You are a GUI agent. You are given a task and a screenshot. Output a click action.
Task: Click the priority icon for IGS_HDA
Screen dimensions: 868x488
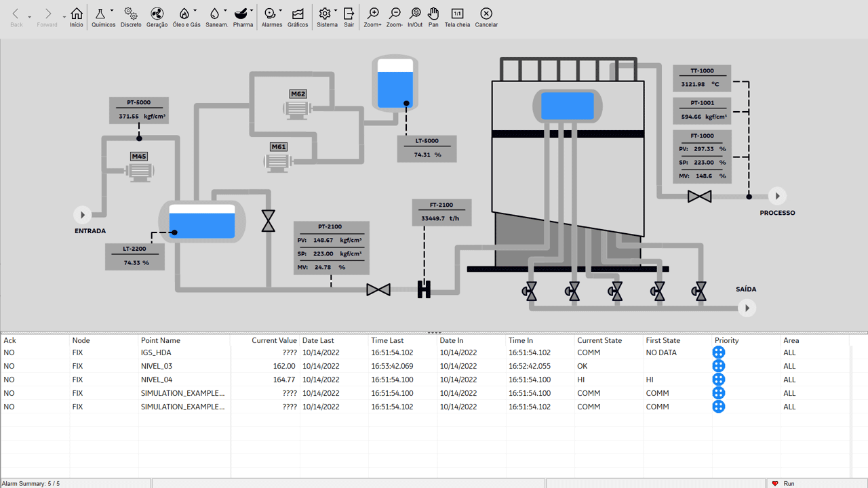tap(719, 352)
